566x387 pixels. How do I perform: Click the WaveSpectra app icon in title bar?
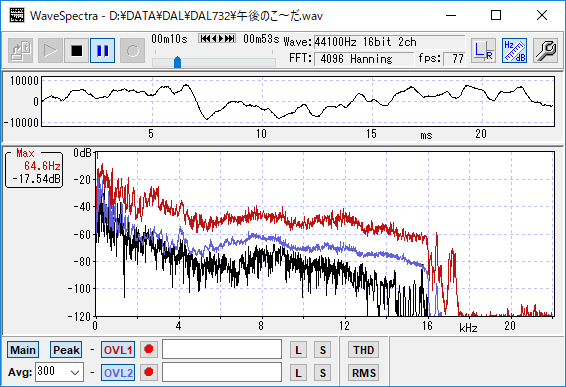coord(17,15)
